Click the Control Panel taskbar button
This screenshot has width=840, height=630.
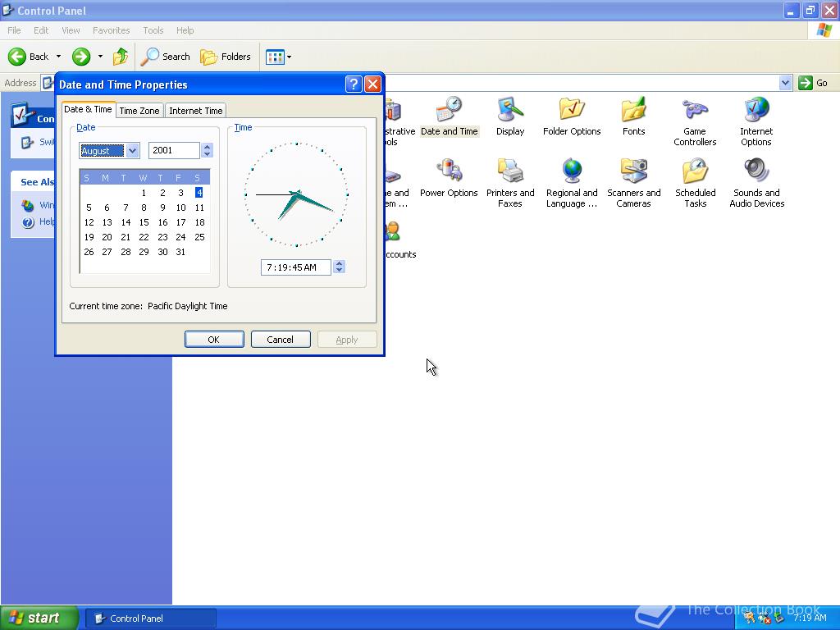151,619
